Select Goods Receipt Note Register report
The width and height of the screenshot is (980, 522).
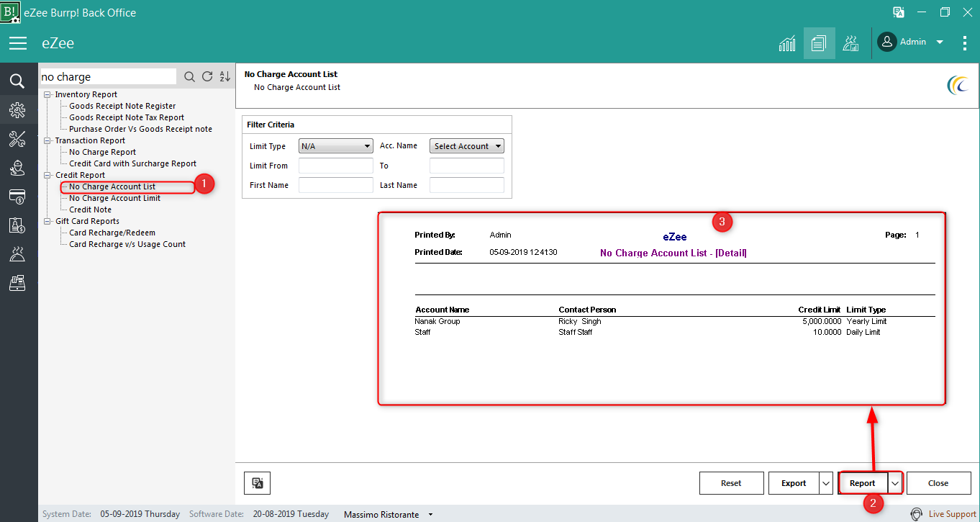click(x=122, y=106)
